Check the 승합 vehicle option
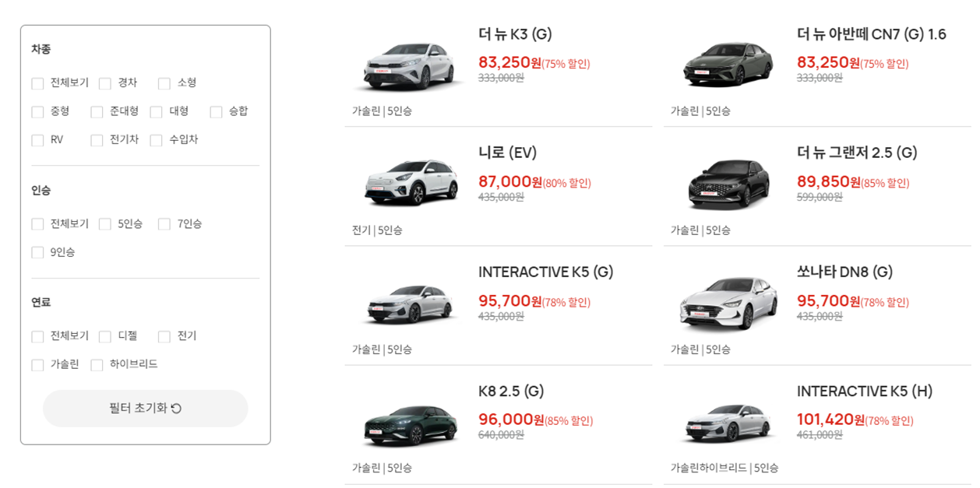Screen dimensions: 980x488 point(216,111)
